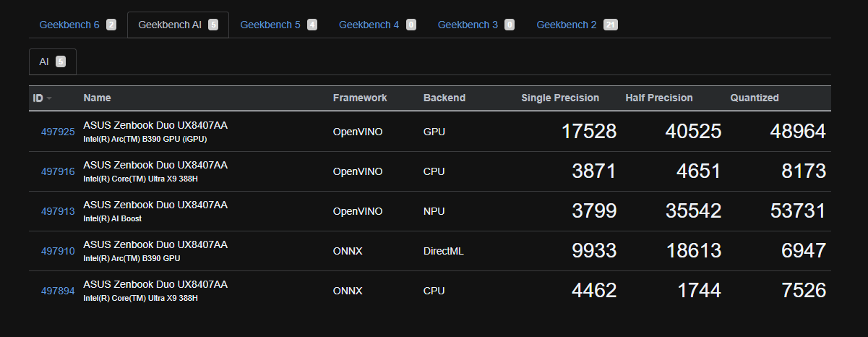Click the OpenVINO framework cell in GPU row
The height and width of the screenshot is (337, 868).
[358, 132]
